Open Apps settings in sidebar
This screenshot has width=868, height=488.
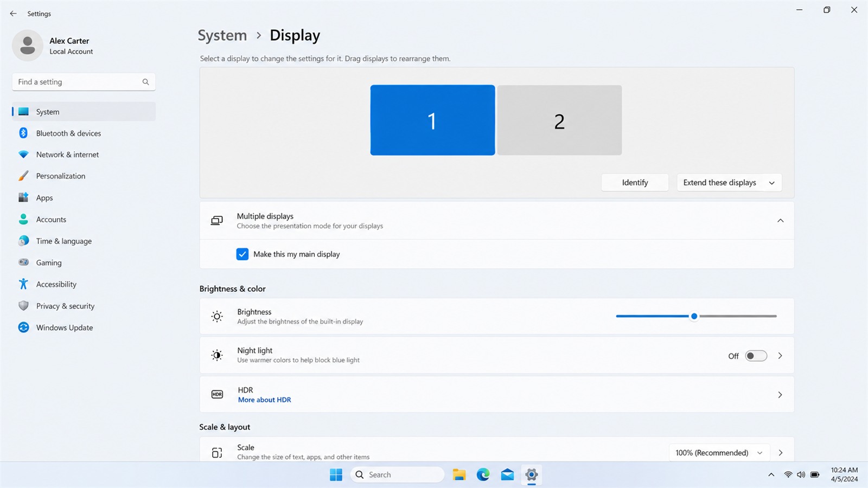84,197
